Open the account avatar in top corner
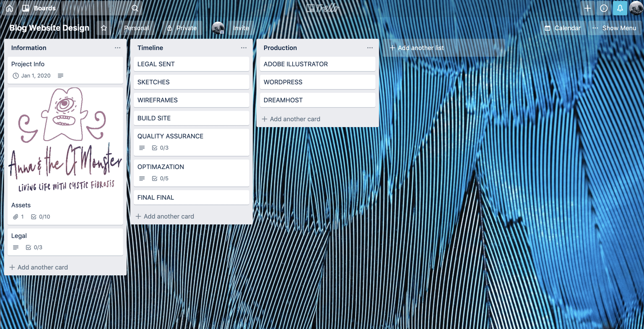Screen dimensions: 644x329 point(636,8)
